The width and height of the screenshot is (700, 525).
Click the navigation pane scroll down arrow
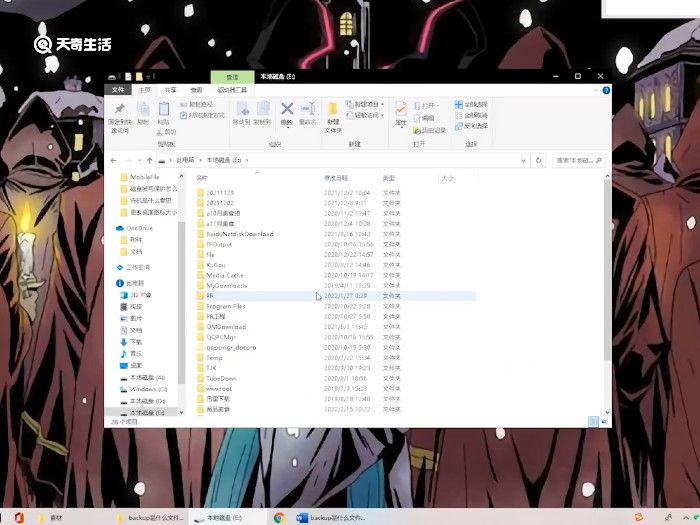pyautogui.click(x=181, y=412)
